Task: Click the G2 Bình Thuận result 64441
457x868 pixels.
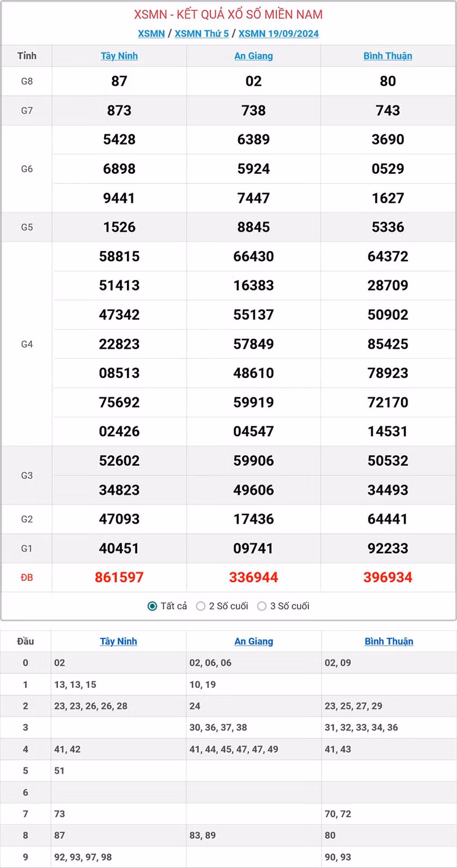Action: click(388, 519)
